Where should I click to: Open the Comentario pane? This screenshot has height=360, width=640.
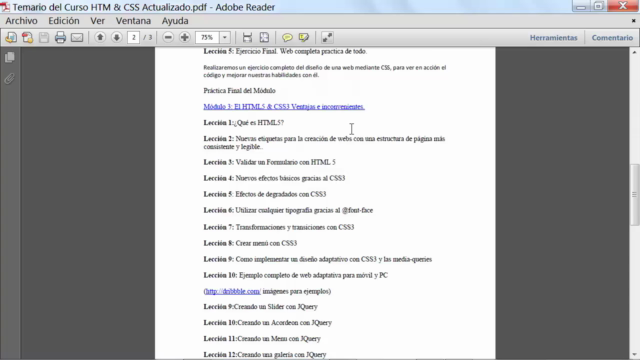612,38
